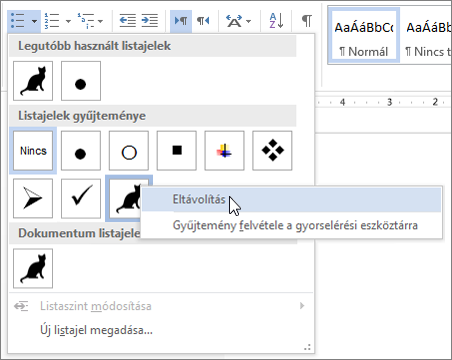Click the Listaszint módosítása arrow
Image resolution: width=452 pixels, height=360 pixels.
coord(302,306)
